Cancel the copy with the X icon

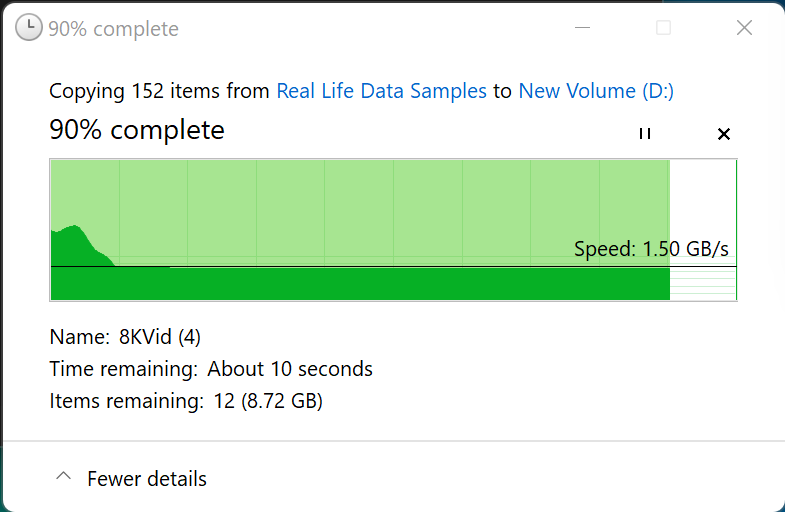724,134
